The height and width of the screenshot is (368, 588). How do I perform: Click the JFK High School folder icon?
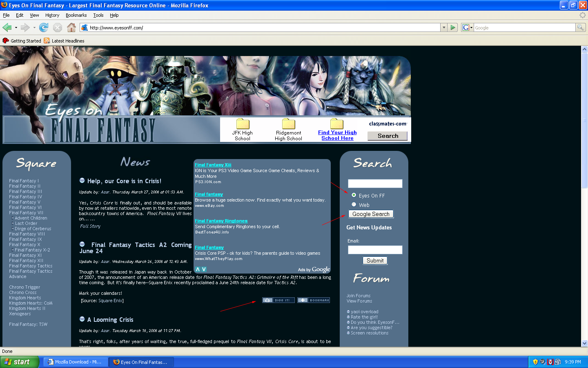click(243, 124)
